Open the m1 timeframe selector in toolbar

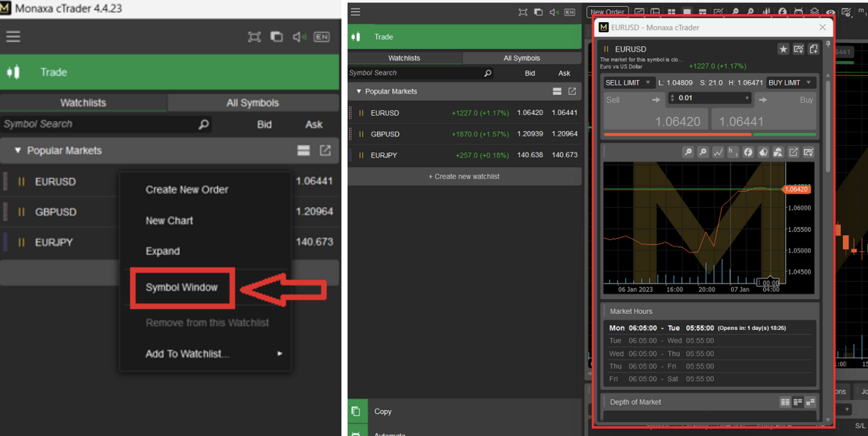tap(862, 12)
